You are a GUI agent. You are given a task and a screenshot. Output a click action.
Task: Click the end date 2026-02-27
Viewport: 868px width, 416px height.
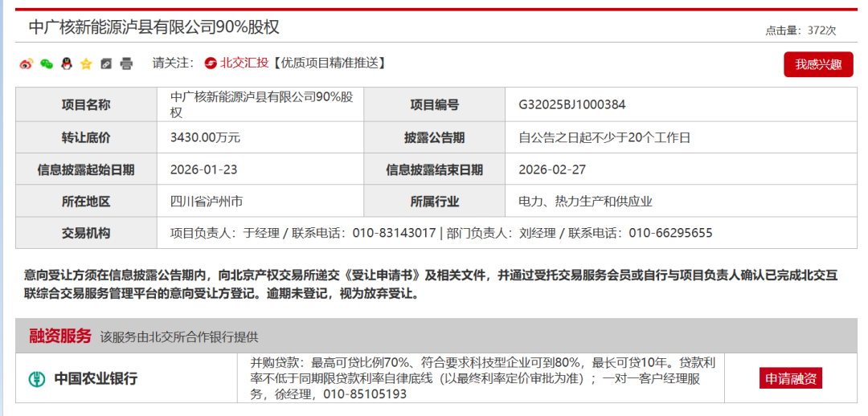point(552,169)
